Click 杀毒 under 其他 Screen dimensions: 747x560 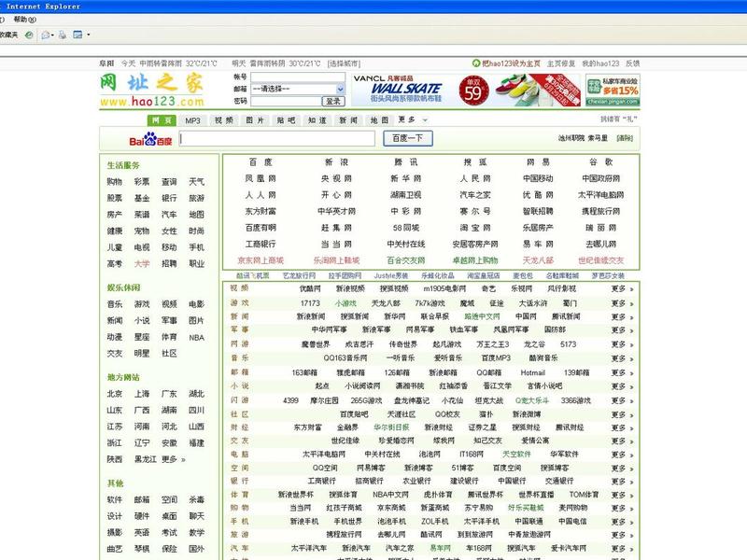[x=196, y=500]
